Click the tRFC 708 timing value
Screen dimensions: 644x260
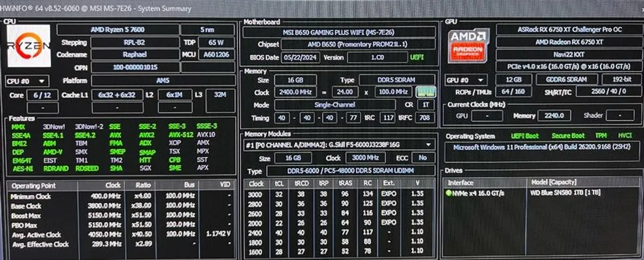click(x=425, y=117)
